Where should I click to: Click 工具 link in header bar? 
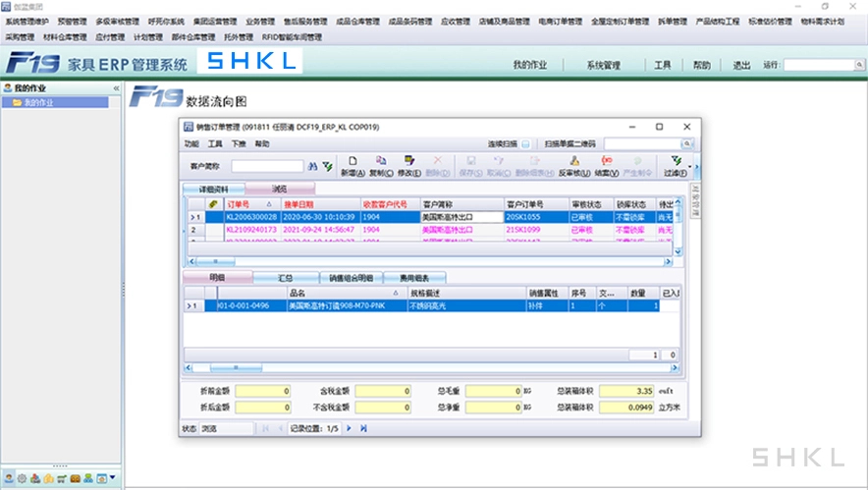tap(663, 66)
